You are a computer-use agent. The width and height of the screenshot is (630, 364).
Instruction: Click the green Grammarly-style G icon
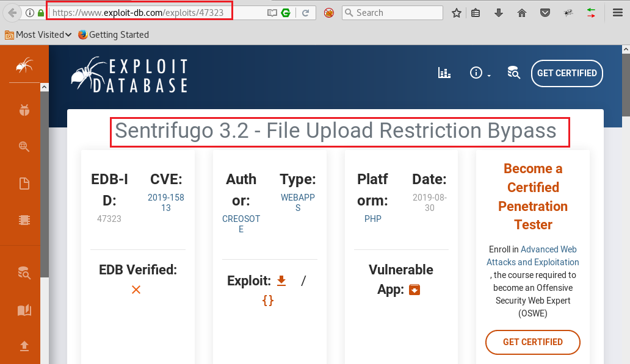coord(286,13)
